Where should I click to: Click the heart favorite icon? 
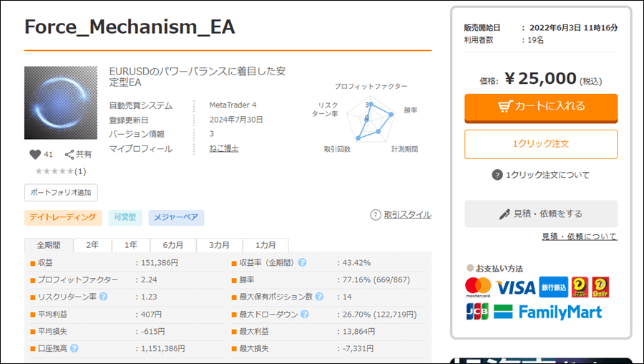35,154
